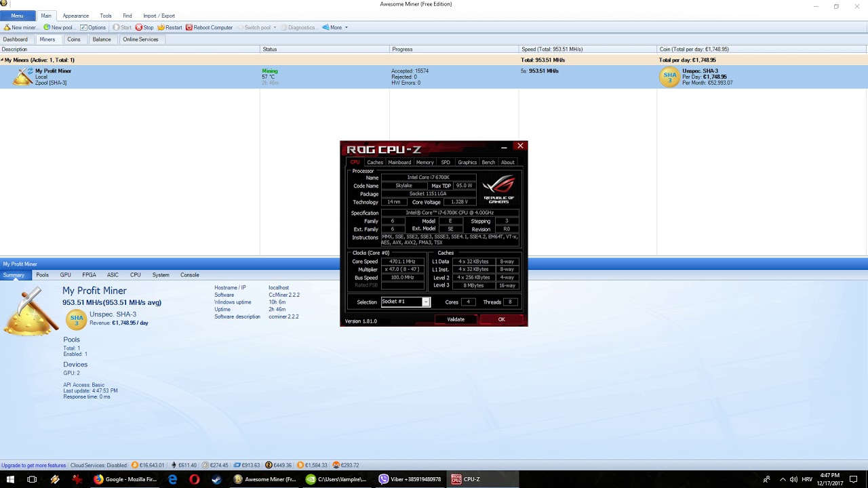Restart the miner from the toolbar
Viewport: 868px width, 488px height.
coord(170,28)
